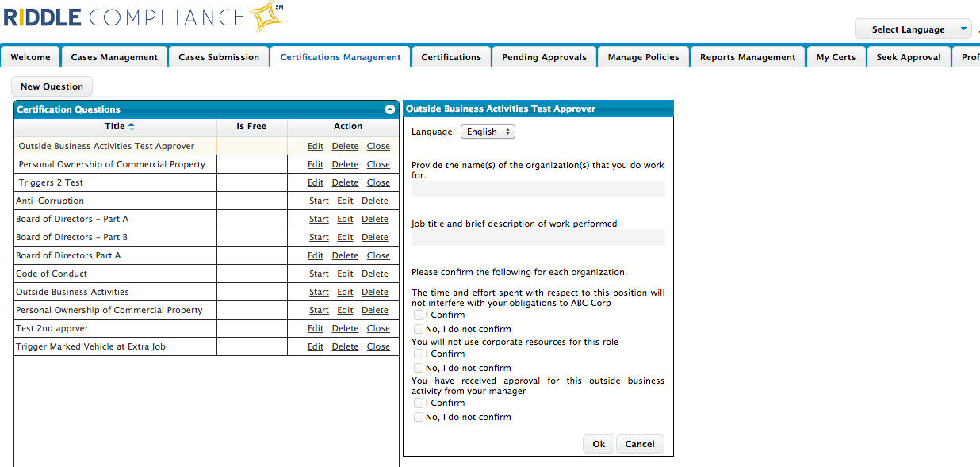
Task: Delete Outside Business Activities Test Approver
Action: (345, 146)
